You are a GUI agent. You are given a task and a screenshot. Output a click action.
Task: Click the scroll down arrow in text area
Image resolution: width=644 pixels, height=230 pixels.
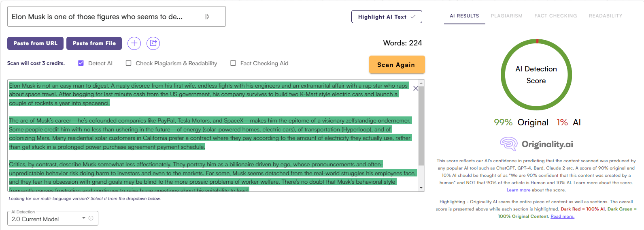pyautogui.click(x=421, y=188)
